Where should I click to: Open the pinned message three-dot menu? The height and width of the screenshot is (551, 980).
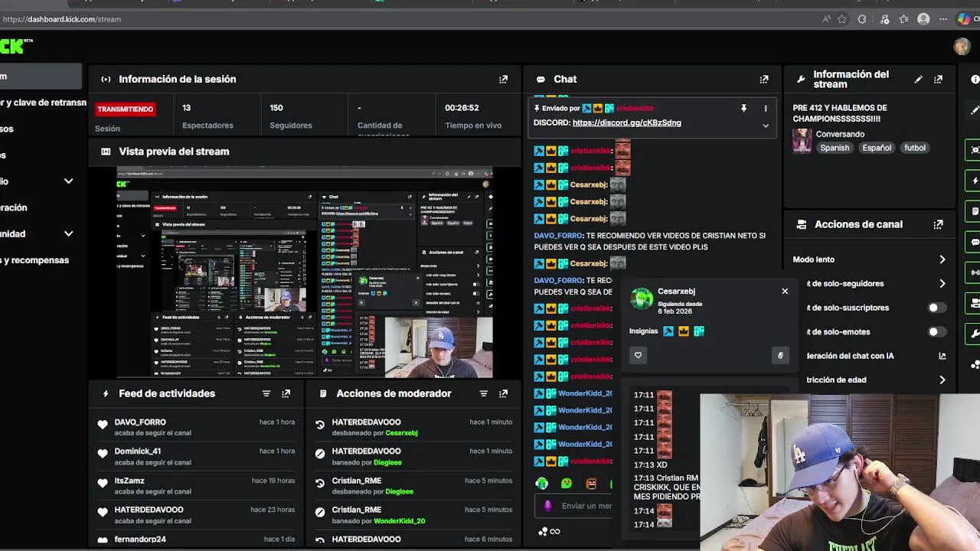point(765,109)
